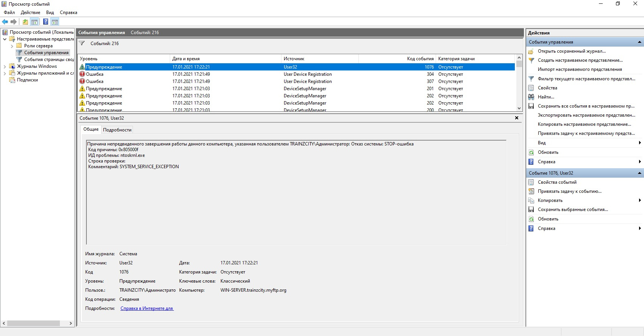Click the up-one-level folder toolbar icon
The height and width of the screenshot is (336, 644).
25,22
